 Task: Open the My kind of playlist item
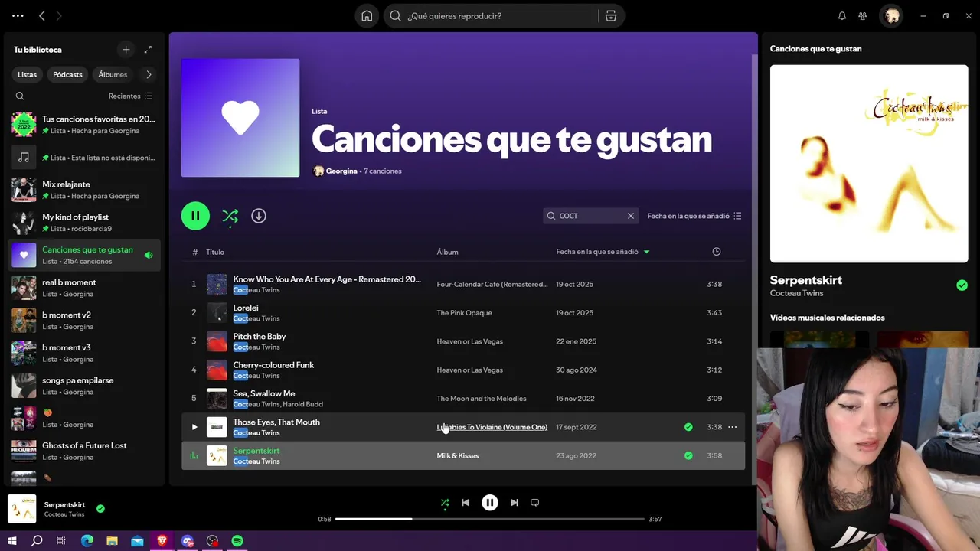point(84,223)
